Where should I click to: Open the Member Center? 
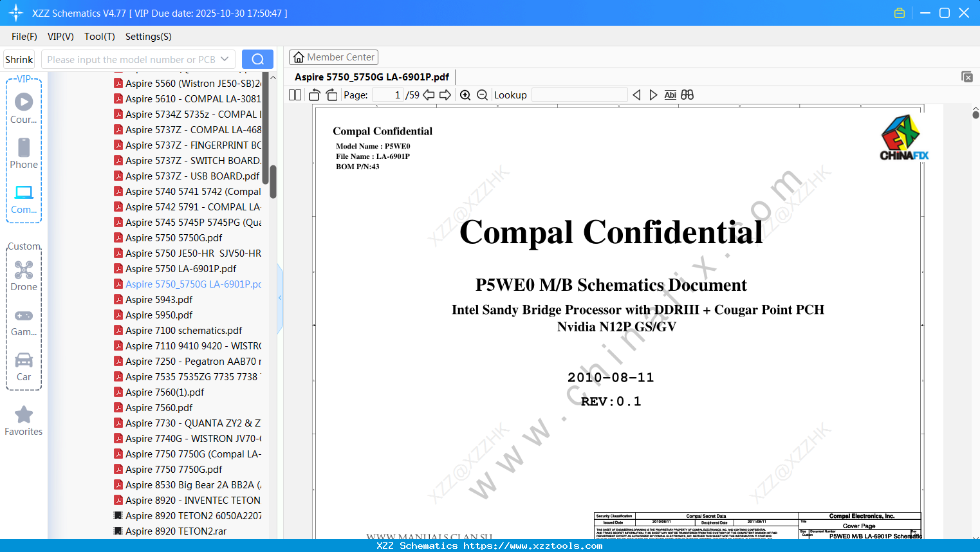pos(333,57)
